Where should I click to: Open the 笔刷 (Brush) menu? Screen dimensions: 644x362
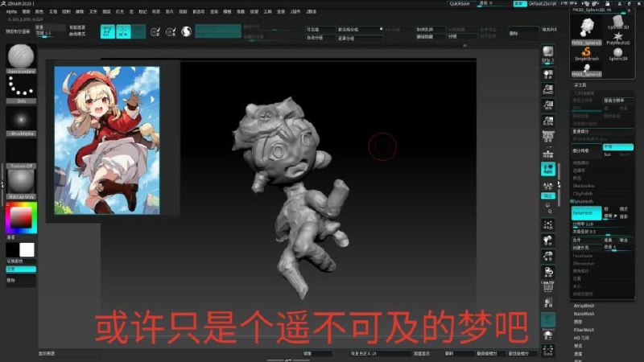click(x=26, y=12)
